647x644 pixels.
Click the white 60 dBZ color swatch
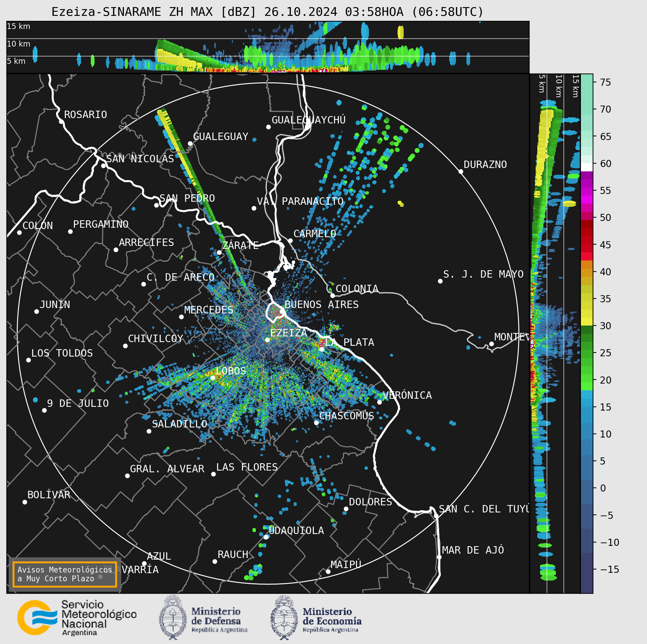[587, 167]
